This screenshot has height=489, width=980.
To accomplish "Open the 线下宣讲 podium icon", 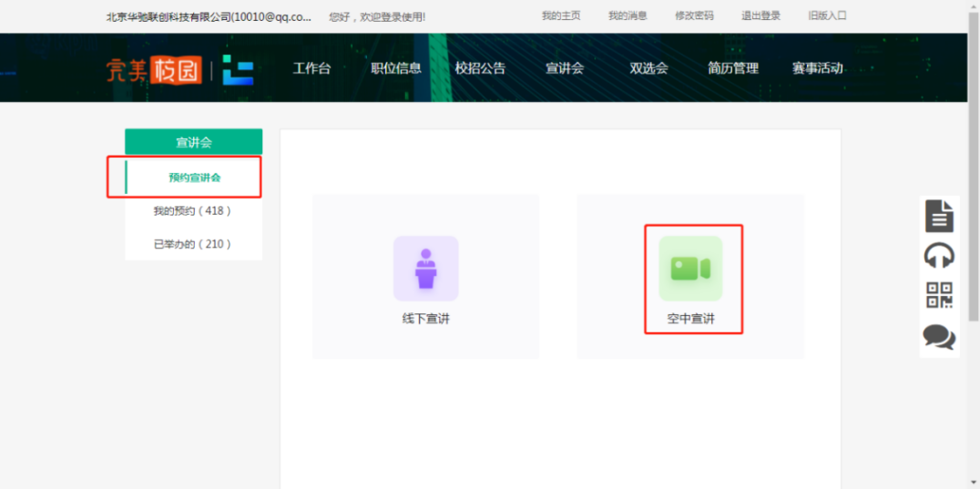I will click(425, 269).
